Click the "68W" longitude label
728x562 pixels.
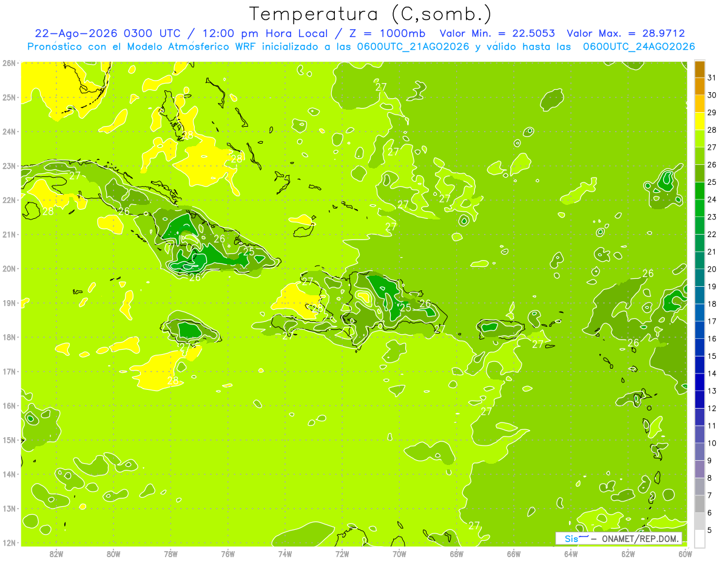tap(457, 554)
